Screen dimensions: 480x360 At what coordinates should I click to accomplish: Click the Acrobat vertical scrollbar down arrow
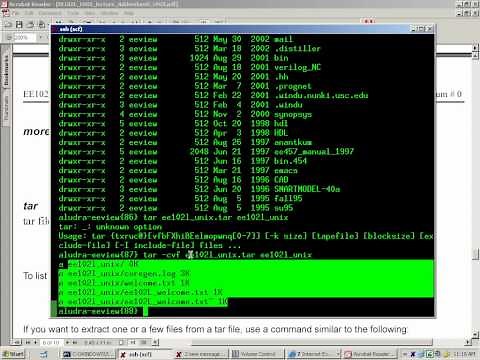pos(476,334)
